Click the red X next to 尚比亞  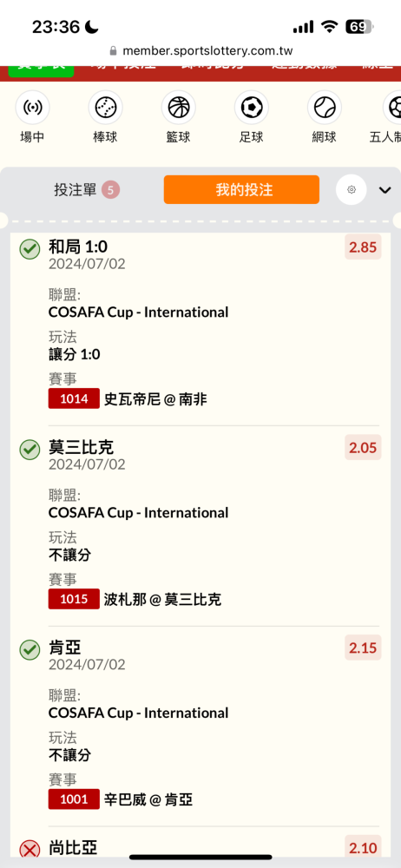coord(30,850)
